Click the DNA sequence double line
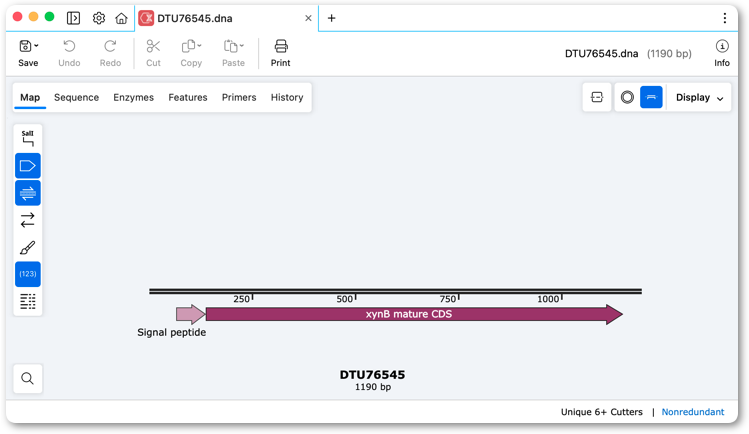749x434 pixels. click(396, 291)
